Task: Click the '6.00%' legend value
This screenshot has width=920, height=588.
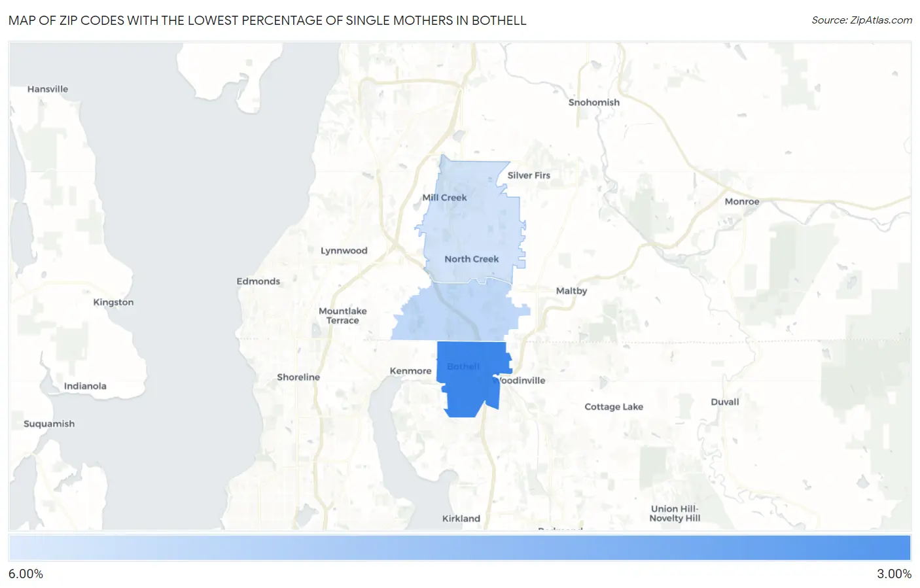Action: pos(26,574)
